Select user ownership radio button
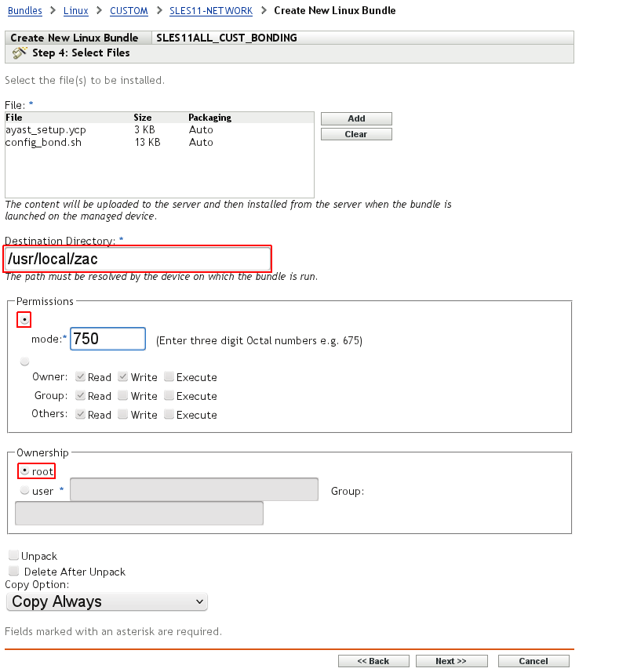Viewport: 630px width, 672px height. (x=25, y=490)
